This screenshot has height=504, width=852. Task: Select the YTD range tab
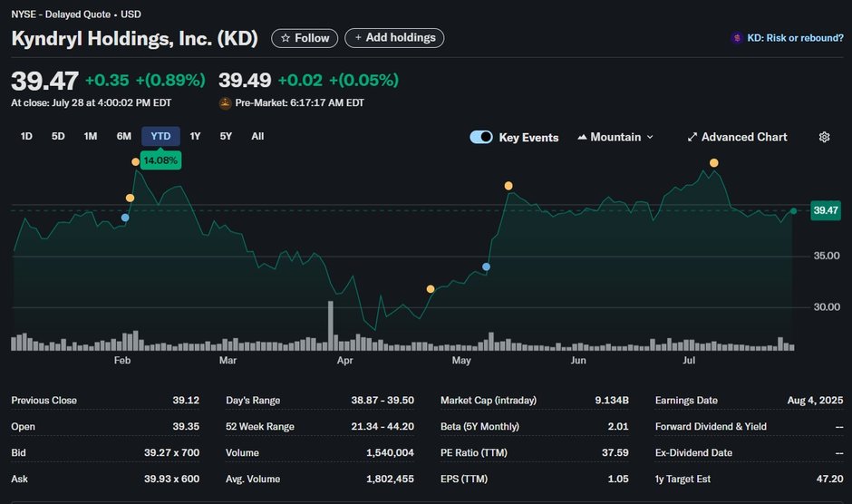(x=160, y=137)
